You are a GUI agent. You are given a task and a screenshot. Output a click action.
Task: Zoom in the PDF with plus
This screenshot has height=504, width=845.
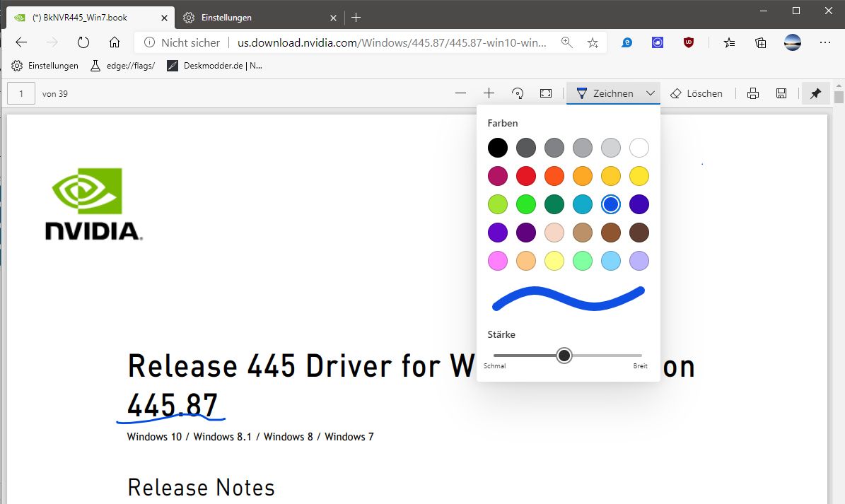(489, 93)
